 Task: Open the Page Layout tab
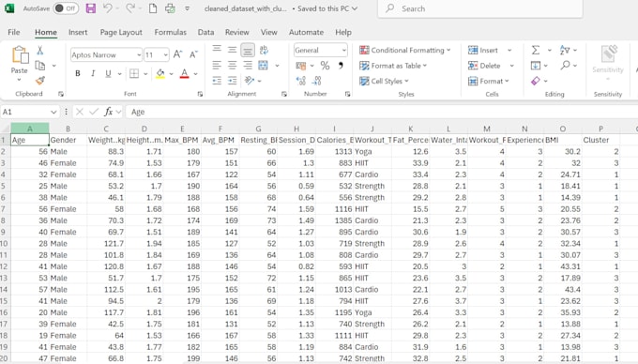(121, 32)
